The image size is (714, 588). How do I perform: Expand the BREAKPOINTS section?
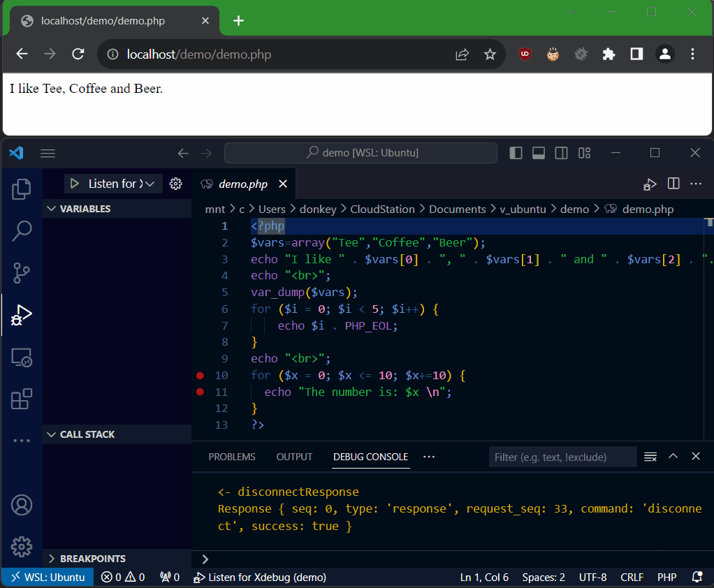point(50,558)
